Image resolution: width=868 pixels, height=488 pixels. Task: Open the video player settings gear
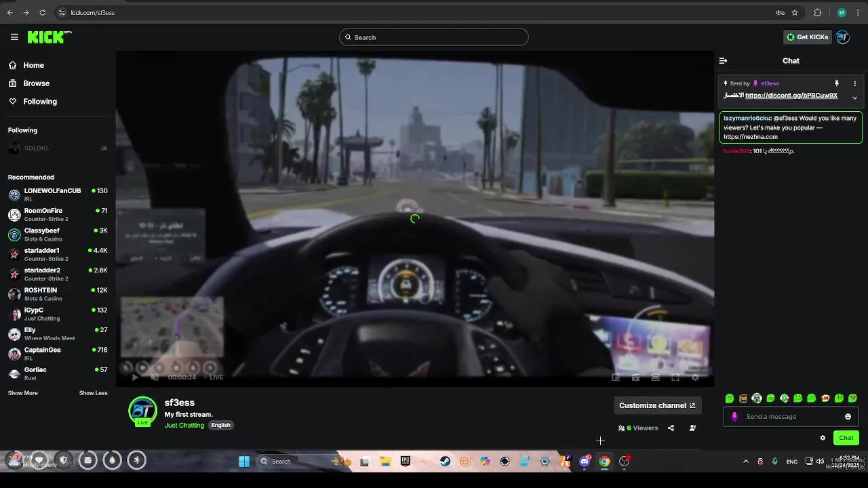(x=695, y=378)
